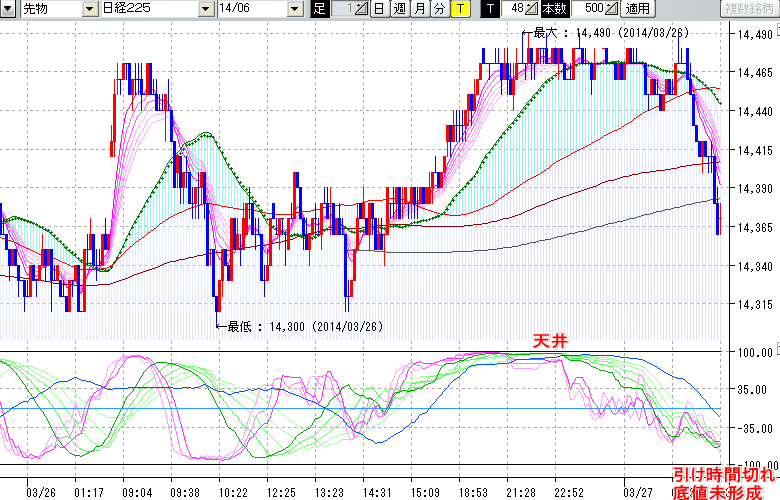Open the 14/06 contract month dropdown
This screenshot has height=500, width=780.
[294, 9]
